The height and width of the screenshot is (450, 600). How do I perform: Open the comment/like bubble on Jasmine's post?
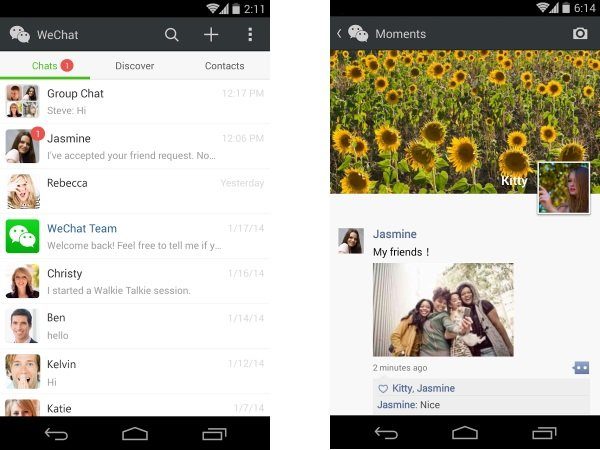[581, 368]
